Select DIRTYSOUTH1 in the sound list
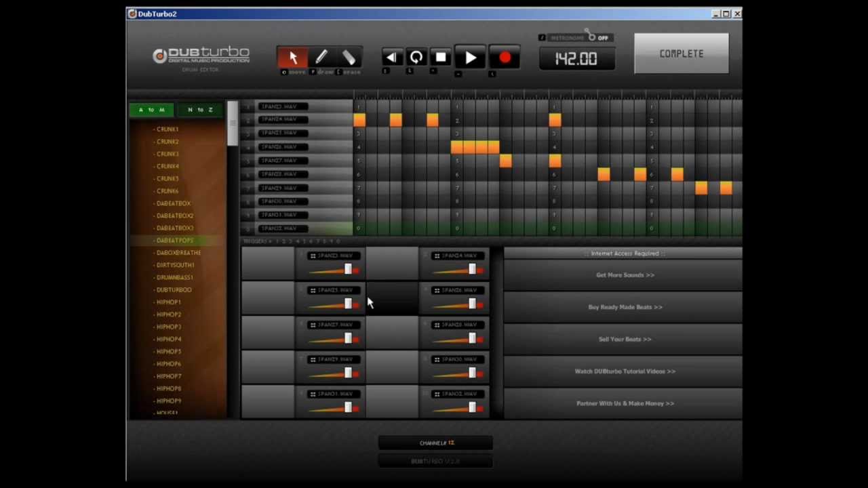The height and width of the screenshot is (488, 868). (175, 265)
